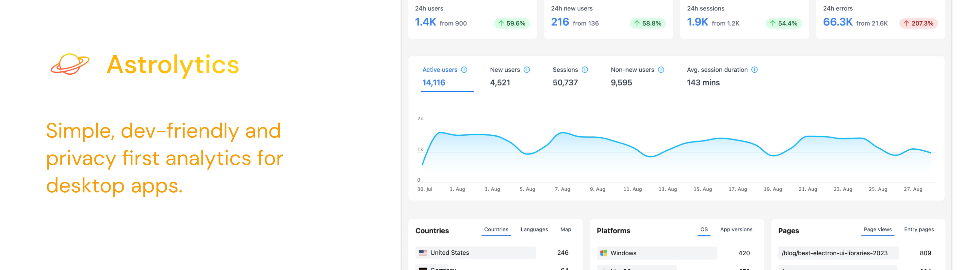Click the 2k label on chart y-axis

point(420,118)
